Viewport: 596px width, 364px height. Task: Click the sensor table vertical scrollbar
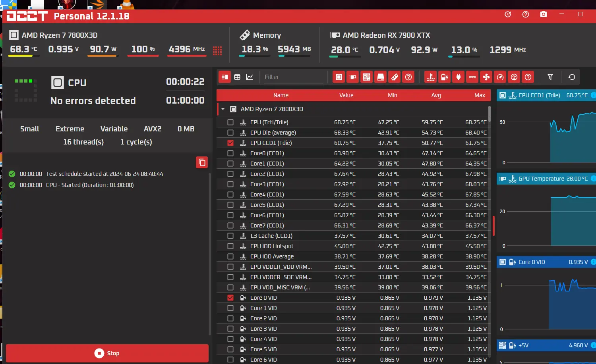(489, 114)
